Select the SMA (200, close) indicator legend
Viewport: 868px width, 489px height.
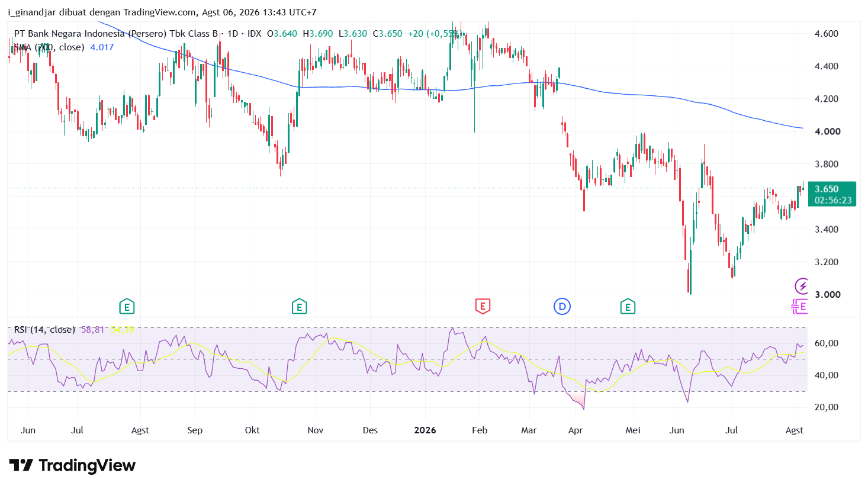(49, 47)
